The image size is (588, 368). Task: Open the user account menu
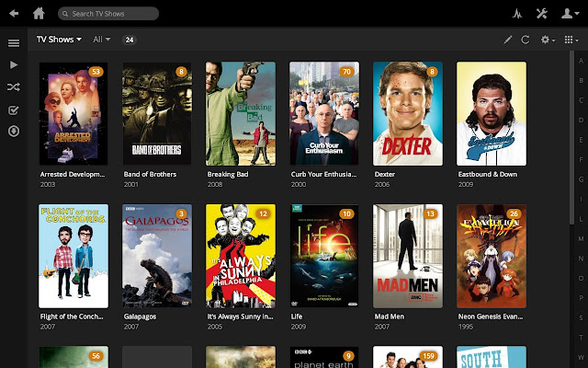569,14
